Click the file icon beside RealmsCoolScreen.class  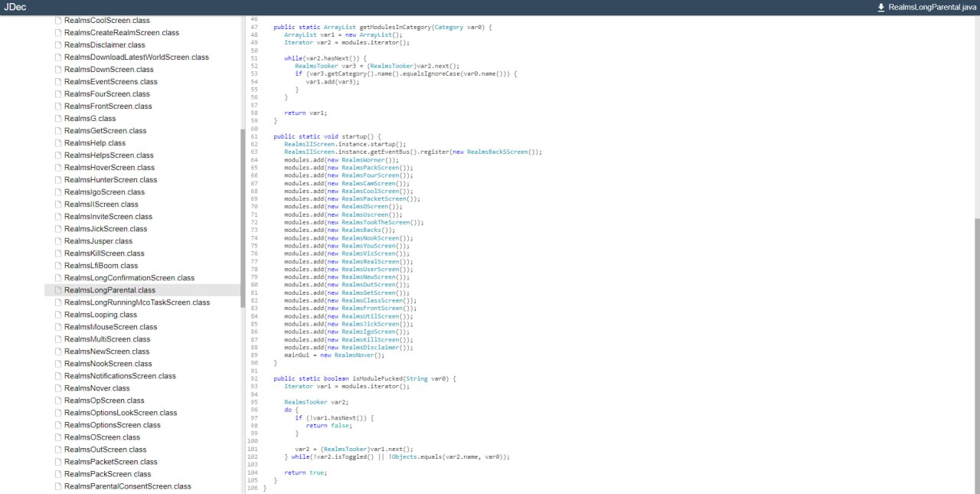[x=58, y=21]
